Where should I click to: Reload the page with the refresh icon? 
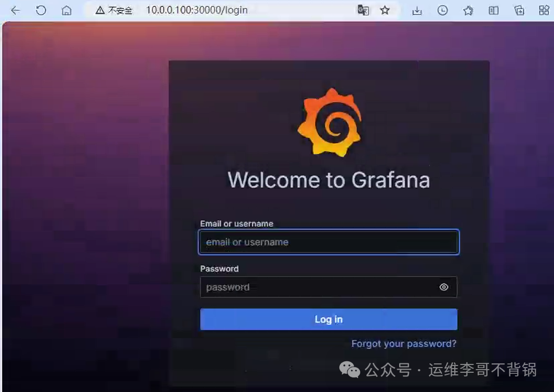41,10
